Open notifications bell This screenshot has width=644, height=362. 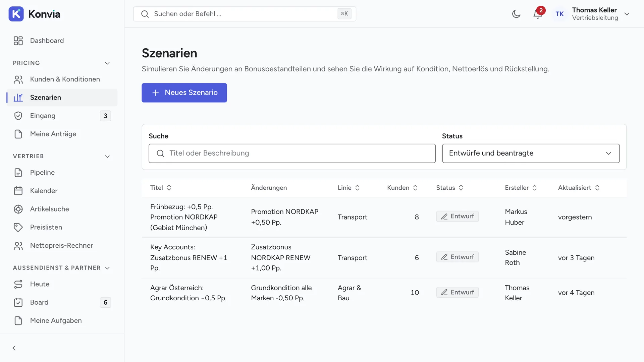[538, 14]
